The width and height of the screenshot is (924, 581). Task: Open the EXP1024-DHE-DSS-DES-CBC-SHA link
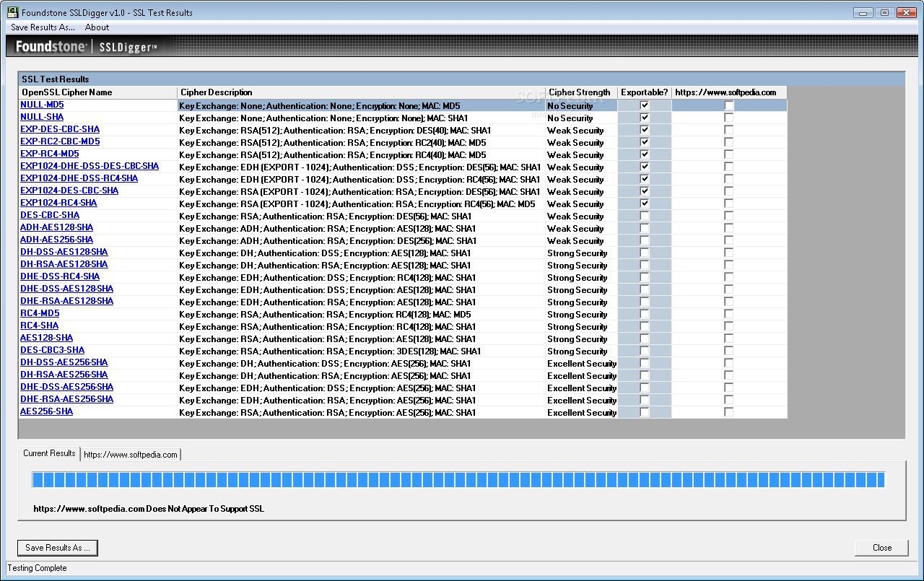pos(90,166)
